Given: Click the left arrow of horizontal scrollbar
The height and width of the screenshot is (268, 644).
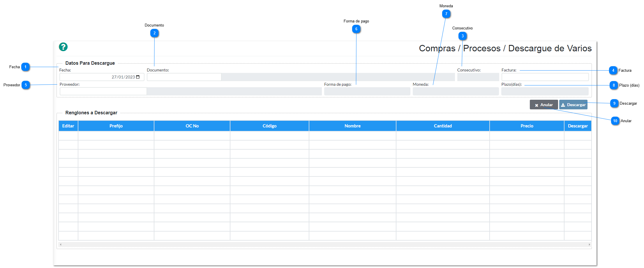Looking at the screenshot, I should [61, 244].
